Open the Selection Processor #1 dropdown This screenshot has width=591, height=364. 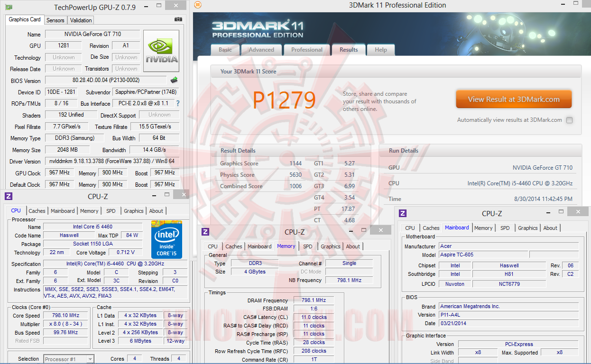click(x=69, y=359)
